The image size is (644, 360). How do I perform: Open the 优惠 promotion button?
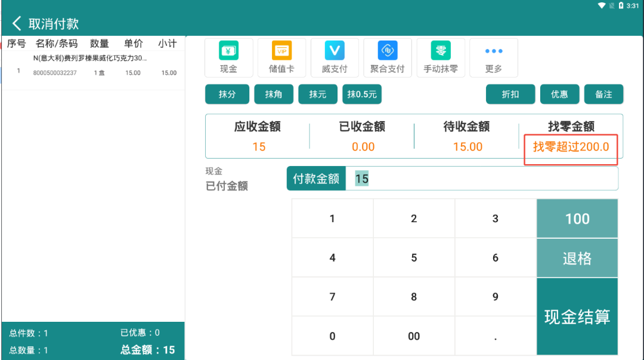pos(559,94)
